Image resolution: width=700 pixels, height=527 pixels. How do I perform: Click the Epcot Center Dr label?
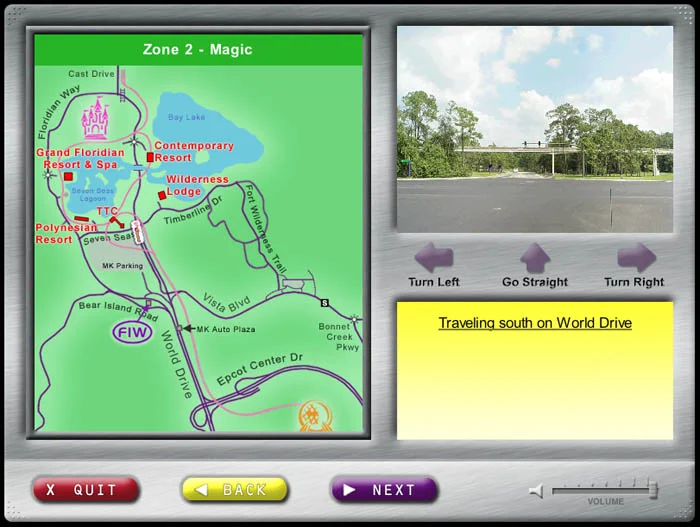click(x=260, y=369)
